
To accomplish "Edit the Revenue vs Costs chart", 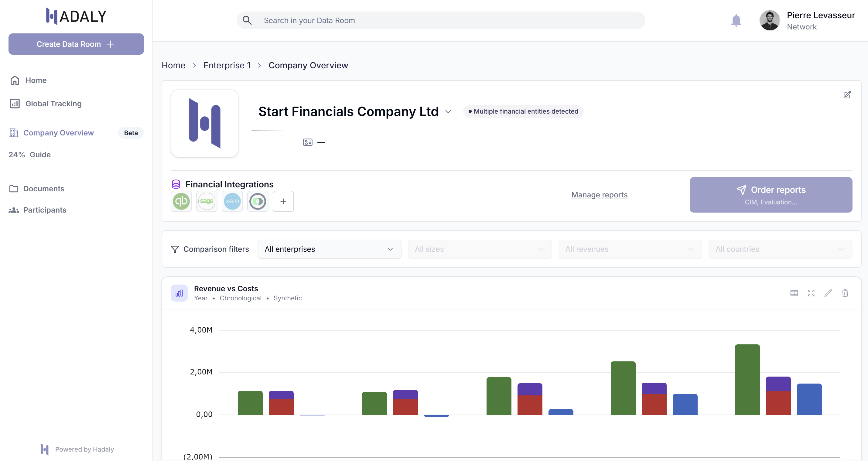I will tap(828, 293).
